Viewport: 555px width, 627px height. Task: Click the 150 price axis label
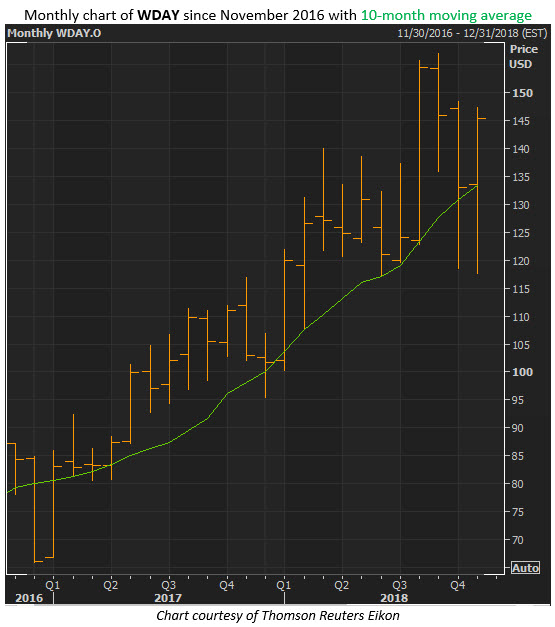pos(523,93)
